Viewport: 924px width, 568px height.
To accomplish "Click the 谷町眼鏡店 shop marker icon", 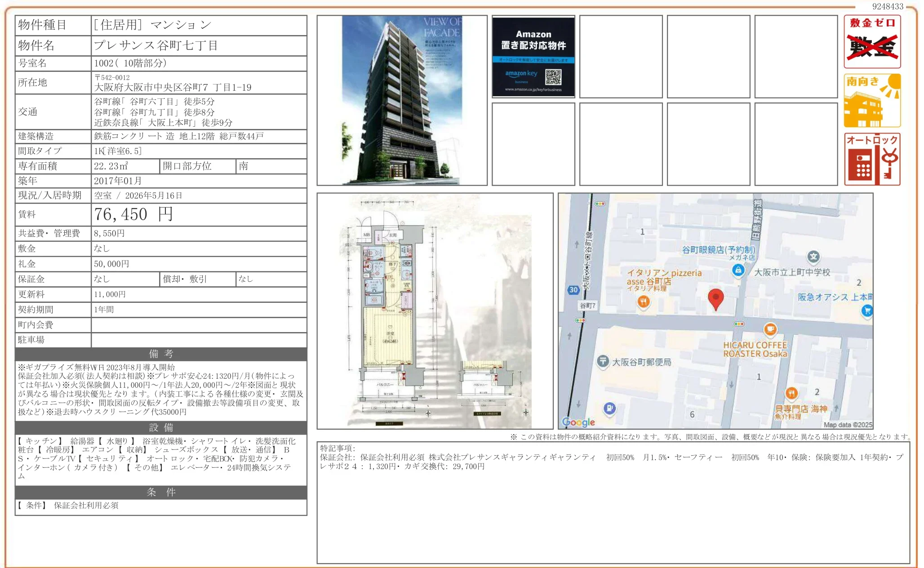I will 738,270.
